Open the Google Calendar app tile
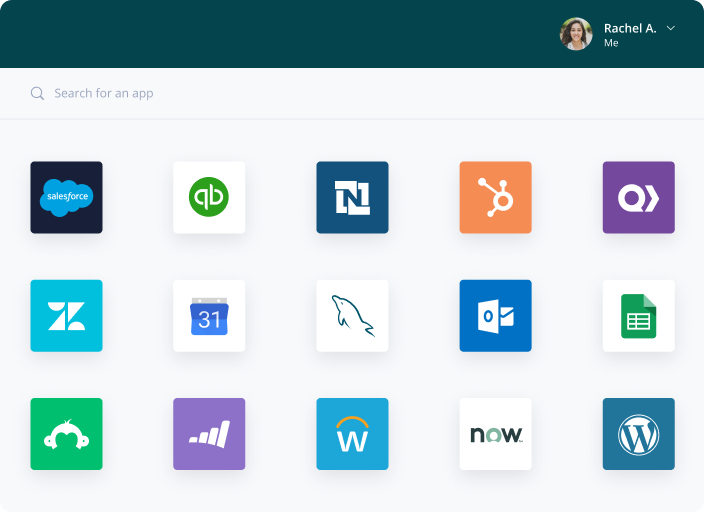Image resolution: width=704 pixels, height=512 pixels. (209, 315)
